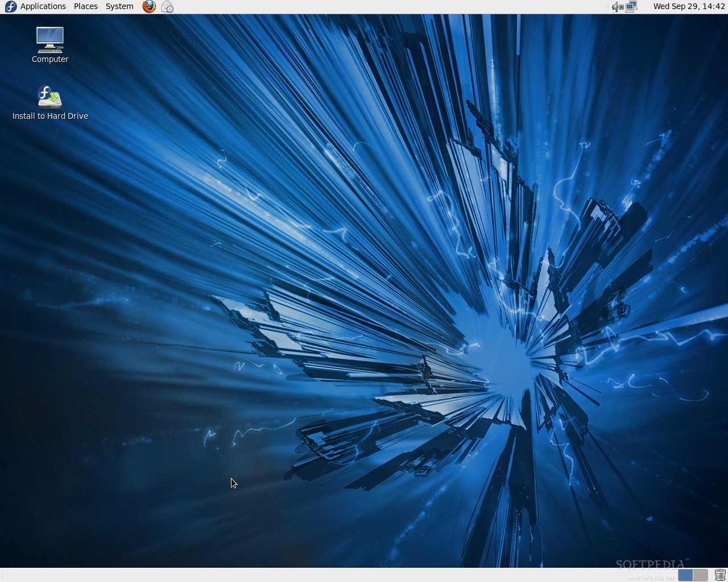Click the muted volume speaker icon
The width and height of the screenshot is (728, 582).
tap(617, 7)
